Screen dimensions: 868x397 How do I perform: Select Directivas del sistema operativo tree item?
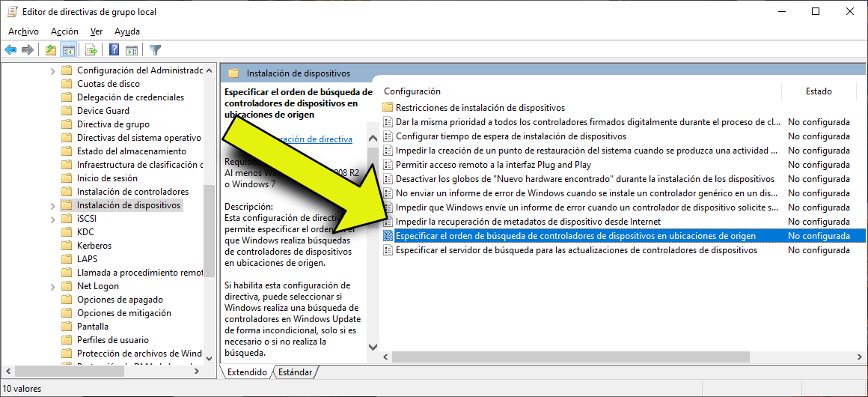click(x=139, y=138)
